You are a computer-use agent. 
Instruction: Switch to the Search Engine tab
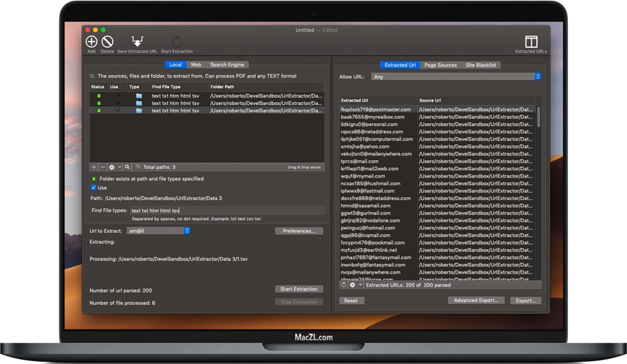[x=226, y=64]
